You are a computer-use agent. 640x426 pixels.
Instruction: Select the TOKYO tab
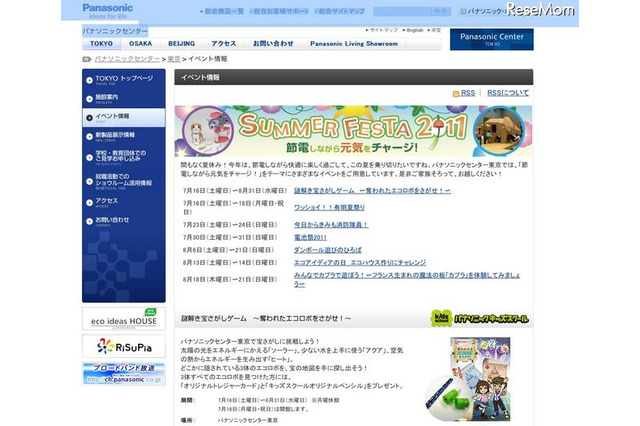(x=101, y=44)
